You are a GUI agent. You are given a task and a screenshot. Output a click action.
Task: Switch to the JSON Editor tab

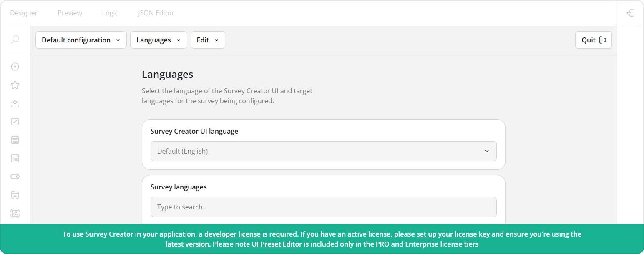(x=156, y=13)
